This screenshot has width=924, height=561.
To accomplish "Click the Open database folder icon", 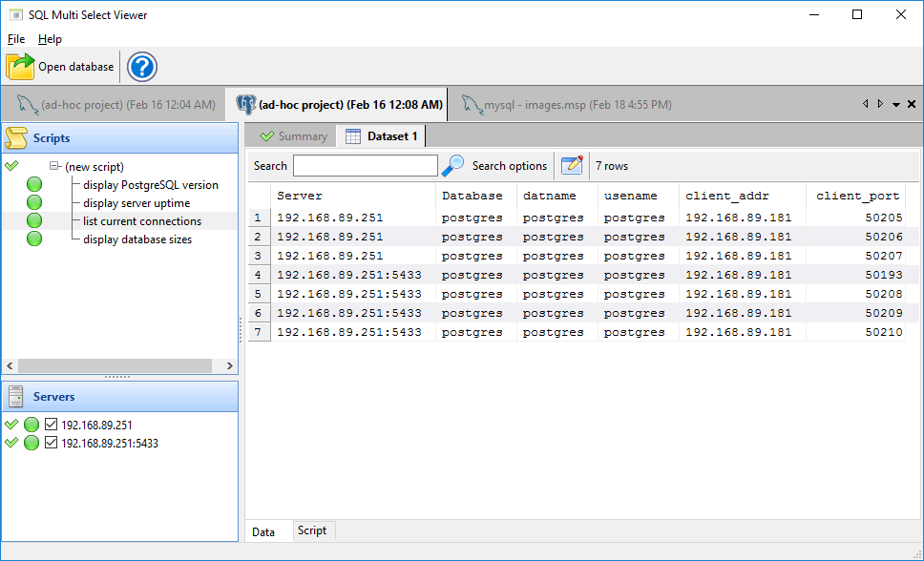I will point(20,67).
